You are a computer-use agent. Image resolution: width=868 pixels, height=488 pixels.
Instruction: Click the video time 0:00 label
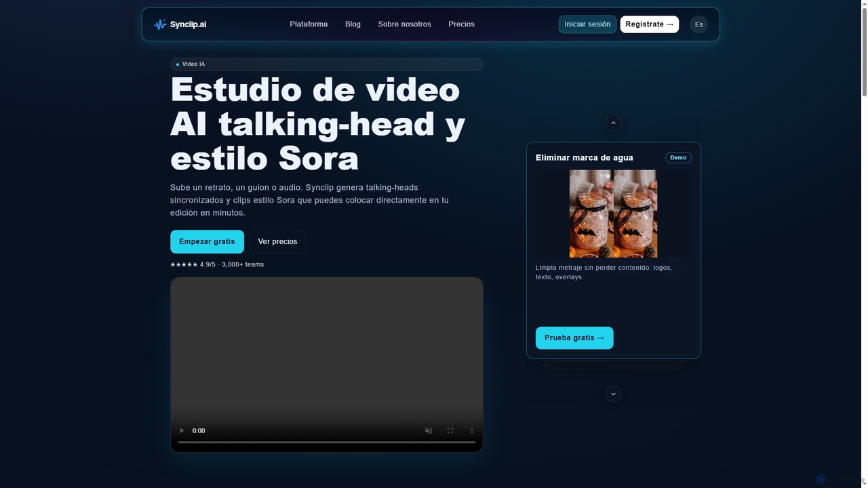[x=199, y=430]
